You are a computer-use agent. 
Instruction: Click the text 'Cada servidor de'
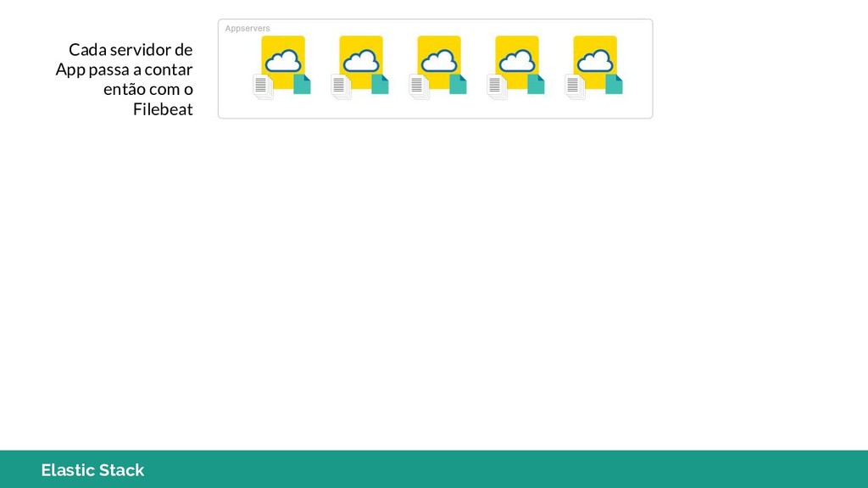click(x=131, y=50)
